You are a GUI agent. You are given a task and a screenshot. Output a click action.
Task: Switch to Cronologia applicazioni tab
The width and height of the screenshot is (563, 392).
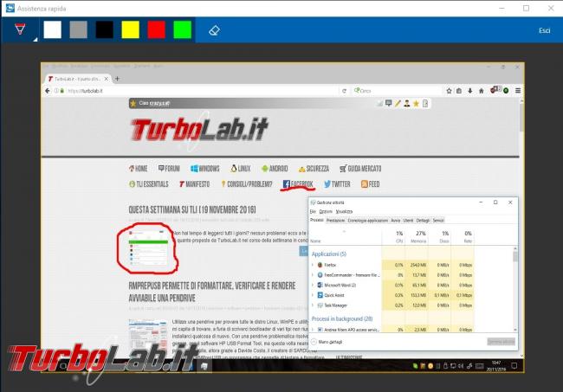point(367,220)
